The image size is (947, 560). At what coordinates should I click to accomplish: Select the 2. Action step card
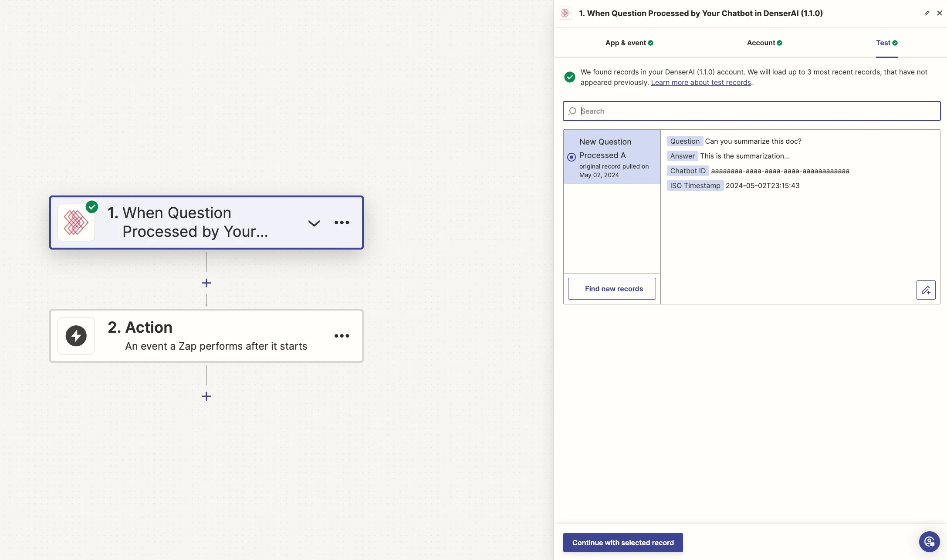coord(206,336)
